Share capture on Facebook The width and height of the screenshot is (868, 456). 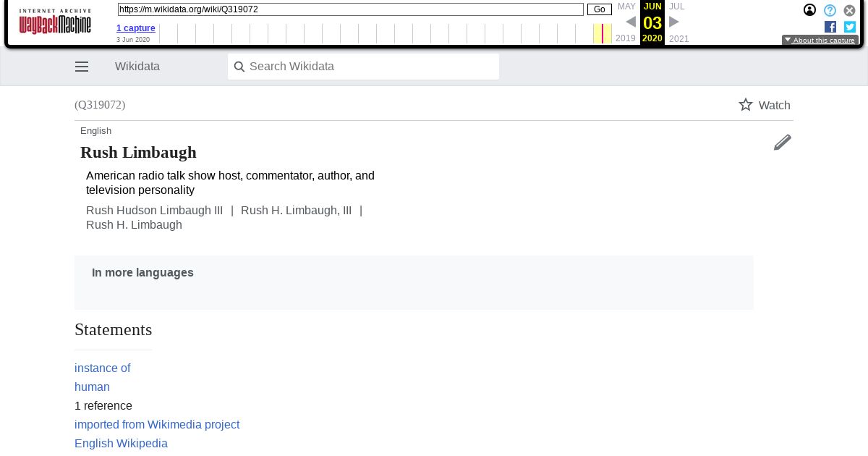830,27
